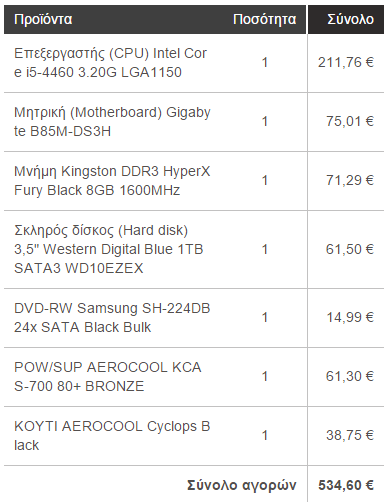Open the Western Digital Blue 1TB link
Image resolution: width=390 pixels, height=502 pixels.
[x=109, y=249]
